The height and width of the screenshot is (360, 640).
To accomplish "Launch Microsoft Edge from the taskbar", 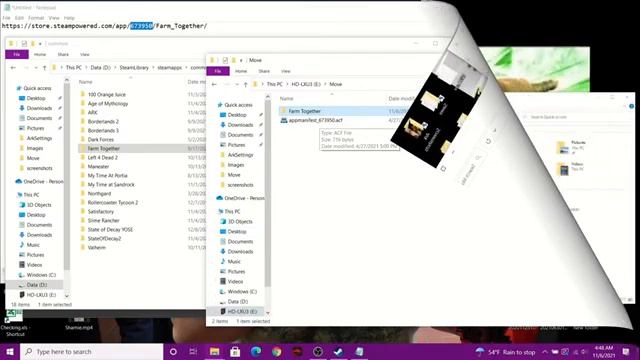I will [x=256, y=351].
